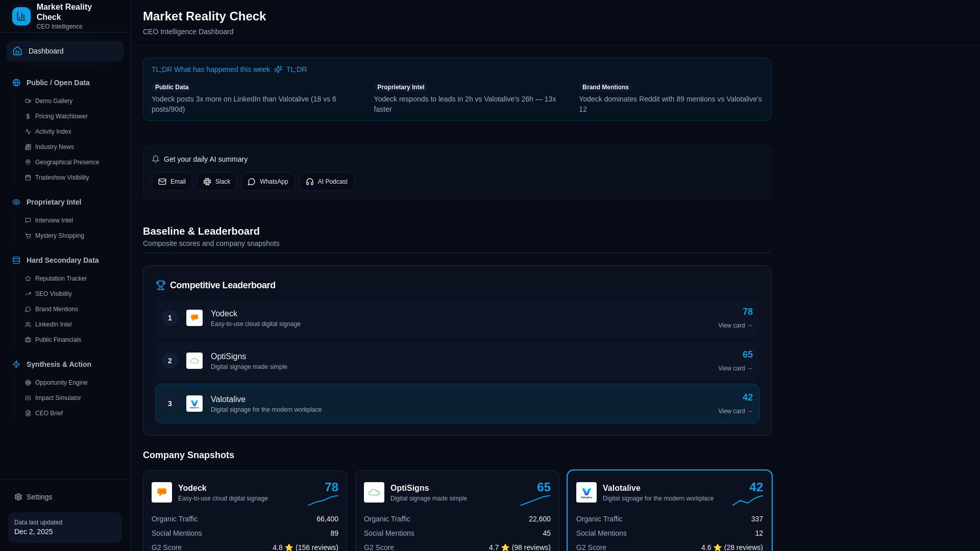980x551 pixels.
Task: Click the OptiSigns logo in the leaderboard
Action: 194,361
